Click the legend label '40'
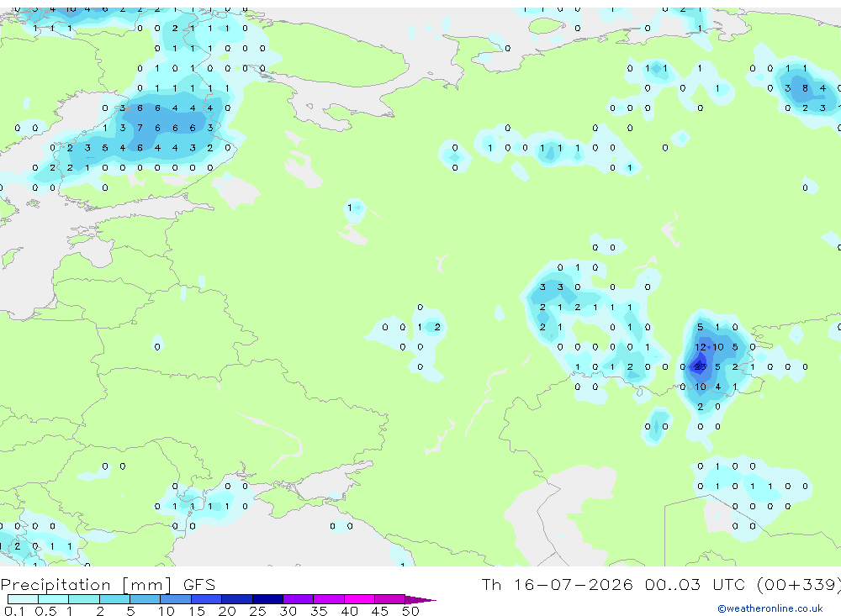 (350, 611)
